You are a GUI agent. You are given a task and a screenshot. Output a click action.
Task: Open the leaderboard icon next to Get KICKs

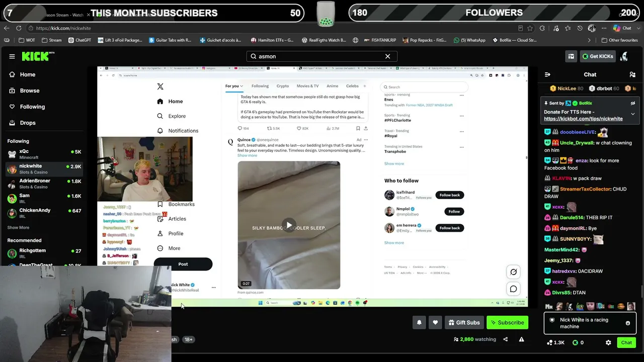[x=571, y=56]
